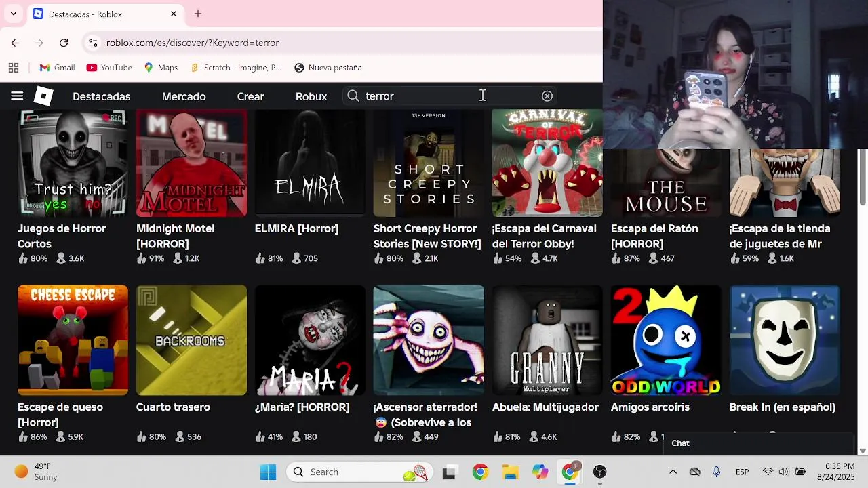The image size is (868, 488).
Task: Show hidden system tray icons
Action: click(x=673, y=472)
